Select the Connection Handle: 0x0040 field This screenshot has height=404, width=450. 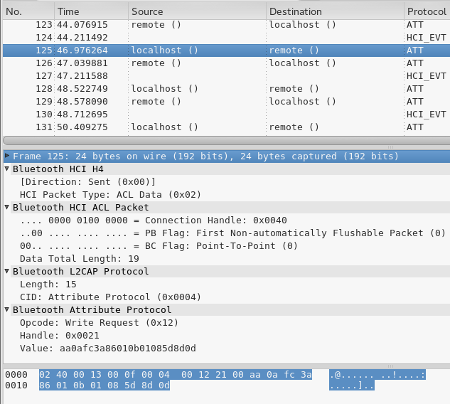(x=153, y=220)
